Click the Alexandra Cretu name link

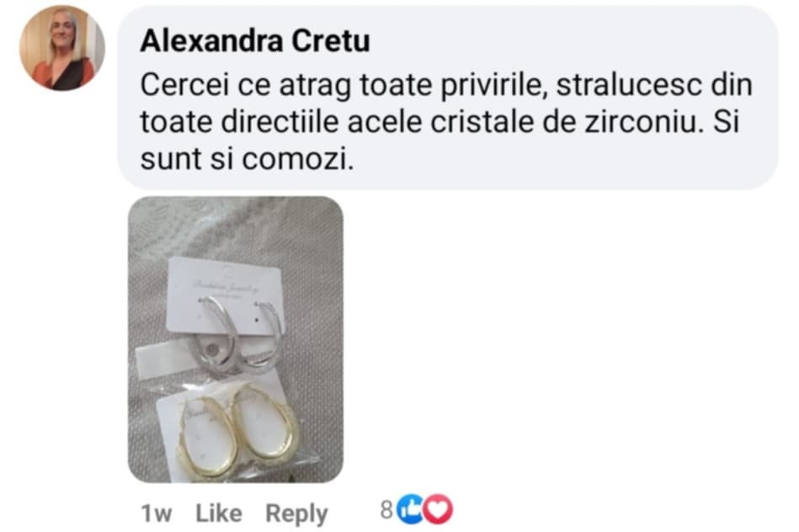point(255,40)
